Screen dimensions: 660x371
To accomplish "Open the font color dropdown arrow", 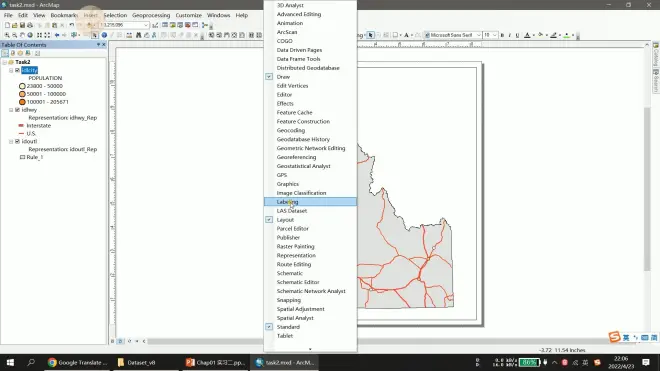I will tap(533, 35).
